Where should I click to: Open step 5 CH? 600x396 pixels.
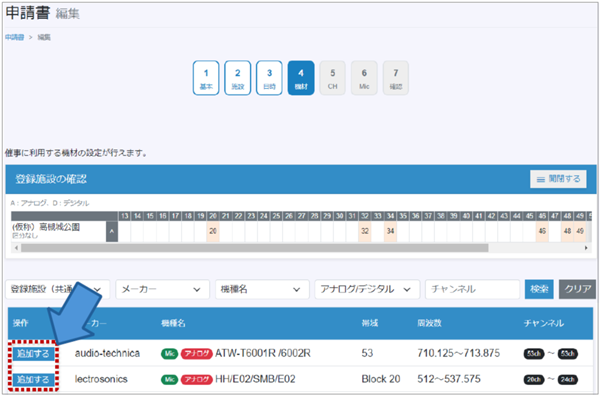click(333, 78)
